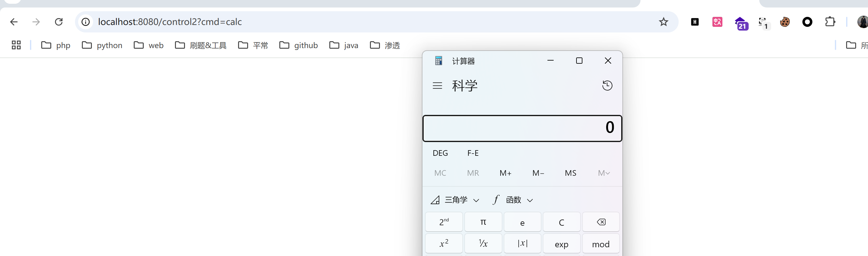Open the extensions puzzle menu
The height and width of the screenshot is (256, 868).
pos(830,22)
